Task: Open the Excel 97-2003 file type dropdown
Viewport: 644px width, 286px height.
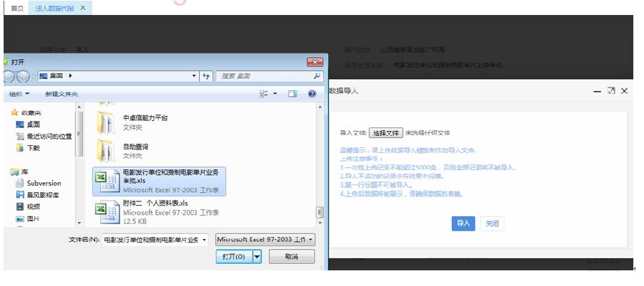Action: pos(265,240)
